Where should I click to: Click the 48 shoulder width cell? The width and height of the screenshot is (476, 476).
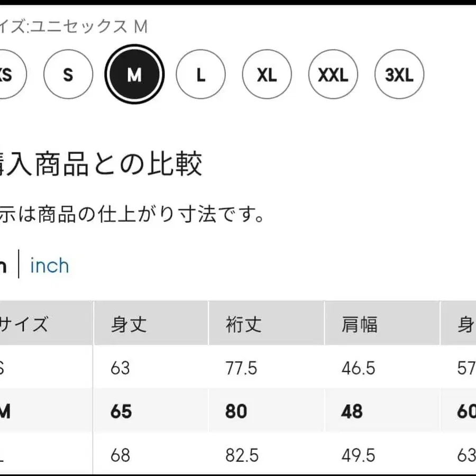[x=352, y=411]
